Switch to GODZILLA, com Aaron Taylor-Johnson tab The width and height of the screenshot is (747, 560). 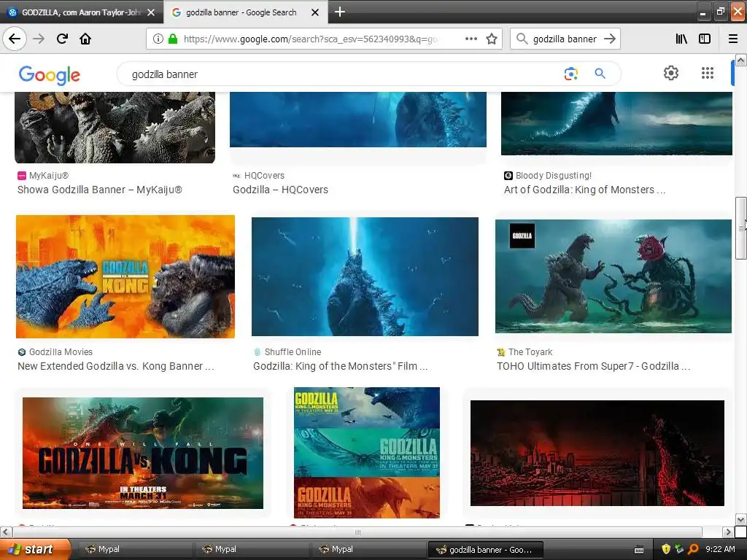pos(81,12)
